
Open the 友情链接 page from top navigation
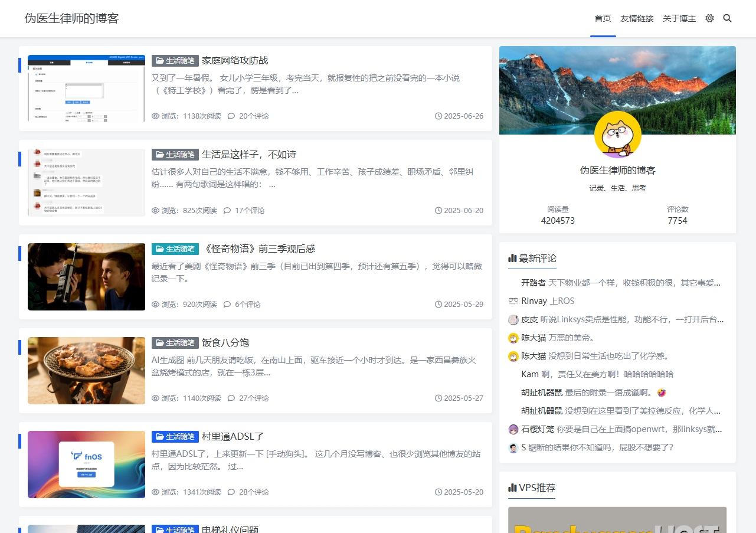pos(637,18)
